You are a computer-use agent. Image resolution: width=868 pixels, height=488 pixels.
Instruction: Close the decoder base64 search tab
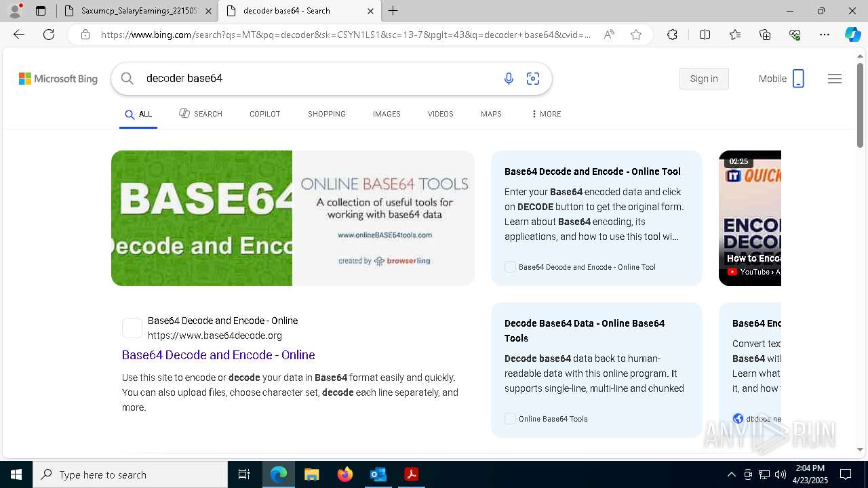click(370, 11)
